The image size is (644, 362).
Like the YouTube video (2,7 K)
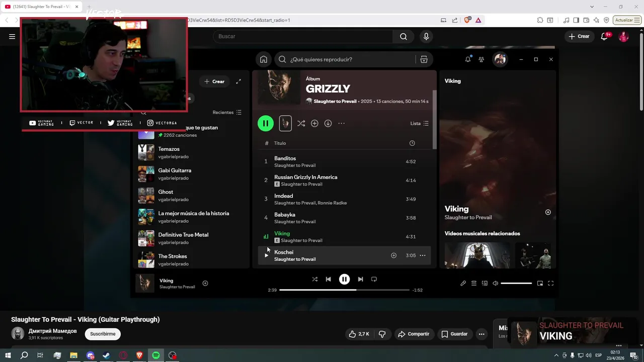[x=359, y=334]
